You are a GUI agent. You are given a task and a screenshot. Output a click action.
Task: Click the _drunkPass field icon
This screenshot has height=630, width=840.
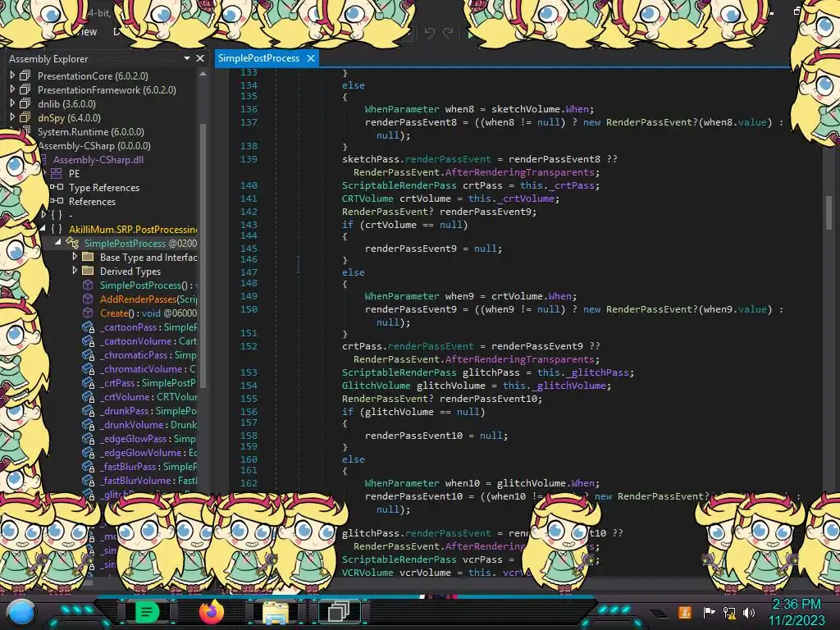coord(89,411)
